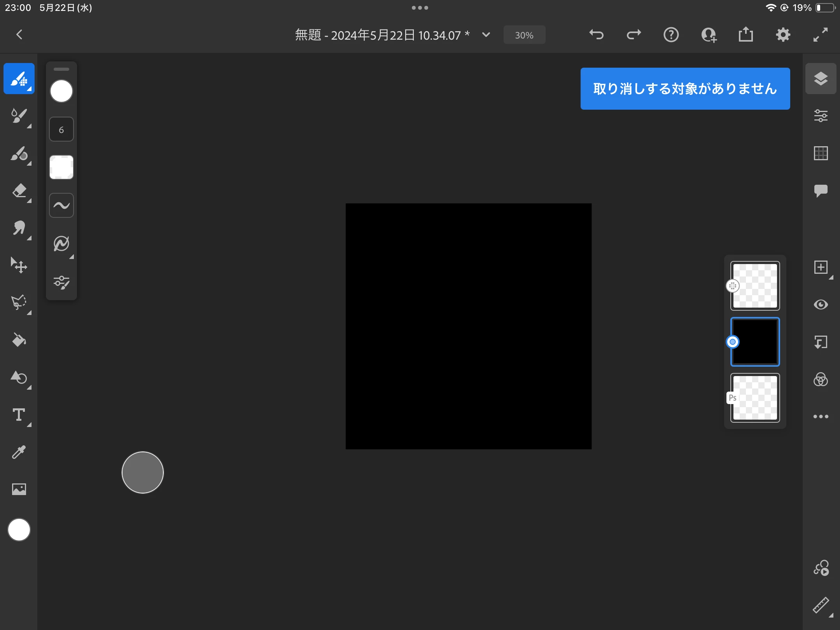Toggle full screen mode
The width and height of the screenshot is (840, 630).
[821, 35]
